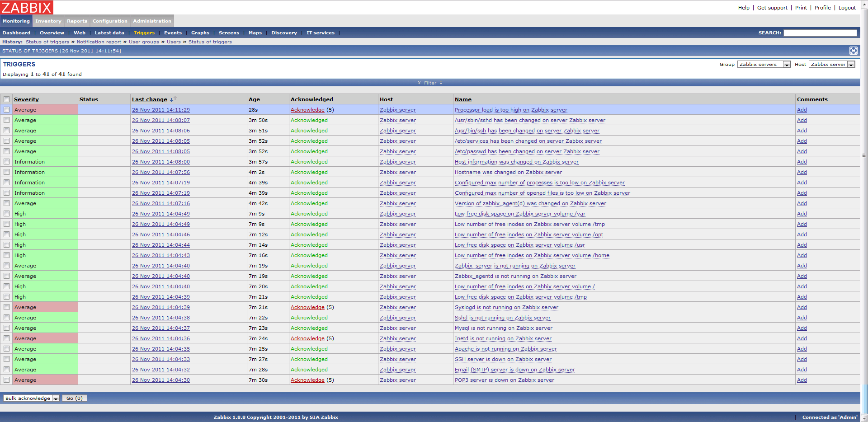
Task: Switch to the Reports tab
Action: pos(77,21)
